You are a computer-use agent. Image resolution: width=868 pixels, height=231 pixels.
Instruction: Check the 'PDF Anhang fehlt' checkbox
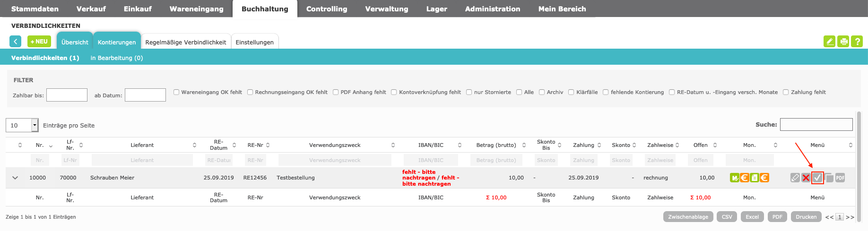[336, 92]
